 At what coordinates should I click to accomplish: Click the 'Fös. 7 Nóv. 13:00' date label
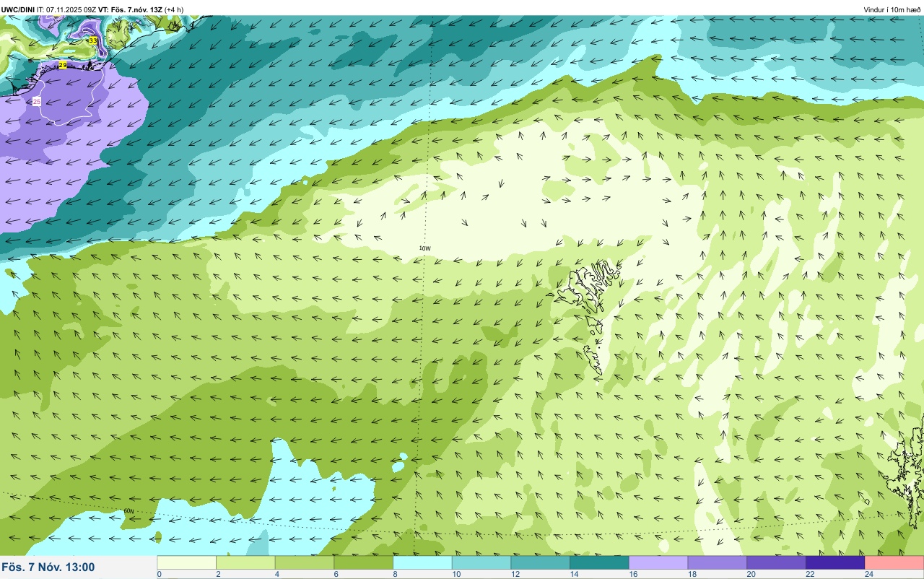[48, 567]
